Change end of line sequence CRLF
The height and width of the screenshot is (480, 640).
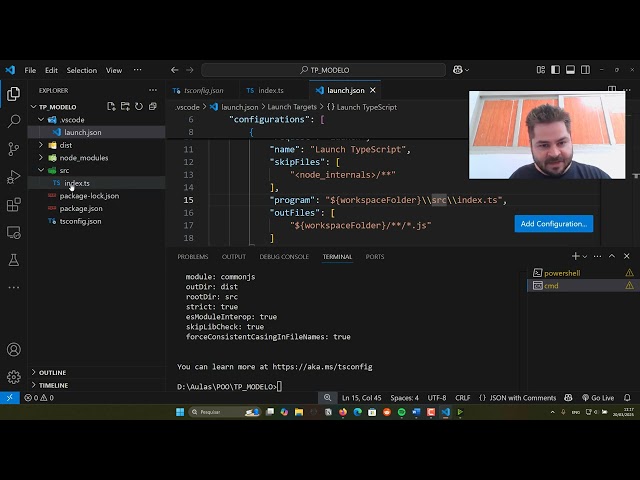pos(463,398)
